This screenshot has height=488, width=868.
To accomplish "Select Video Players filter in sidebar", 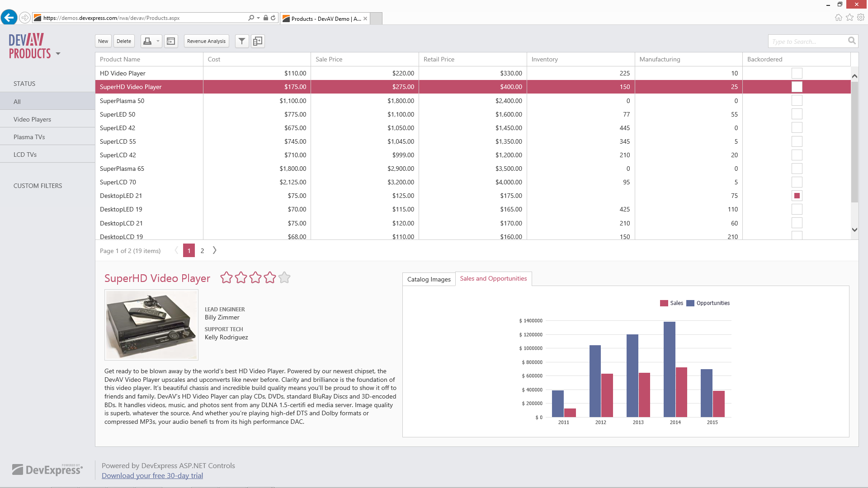I will (x=32, y=119).
